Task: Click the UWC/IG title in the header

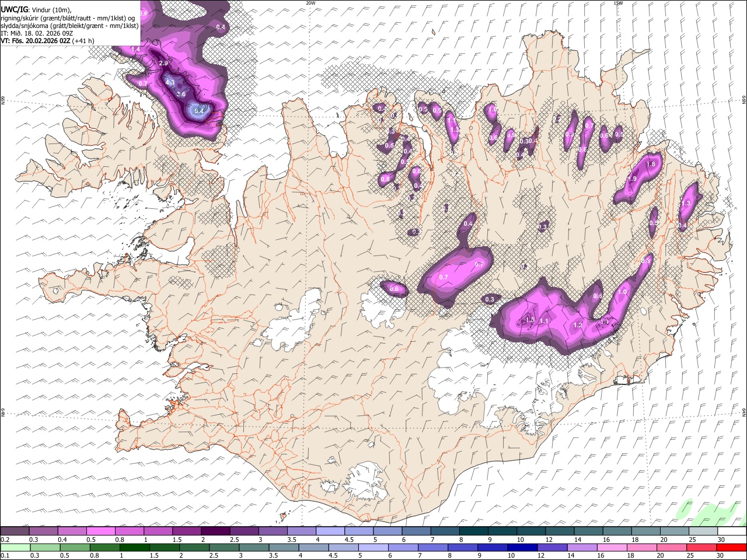Action: tap(14, 9)
